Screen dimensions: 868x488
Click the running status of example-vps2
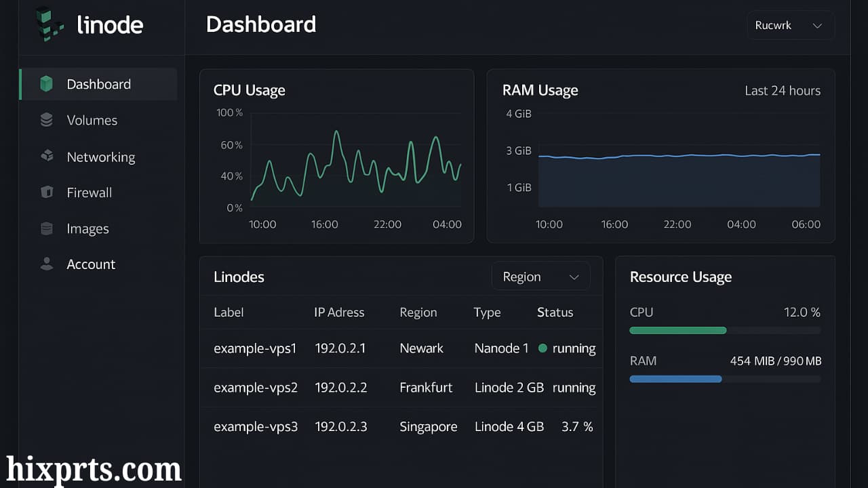click(x=574, y=388)
